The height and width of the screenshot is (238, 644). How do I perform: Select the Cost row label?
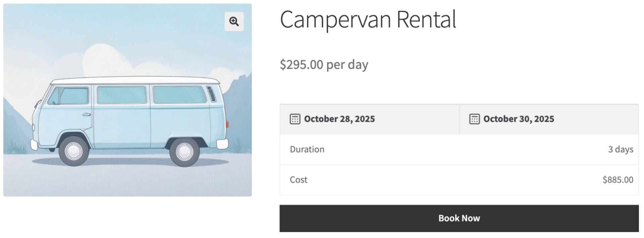[x=298, y=180]
